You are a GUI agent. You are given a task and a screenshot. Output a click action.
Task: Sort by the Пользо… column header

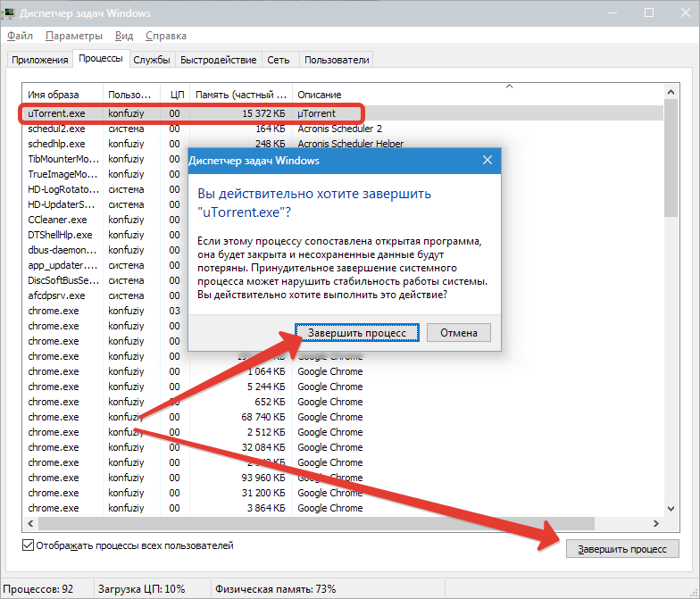131,95
